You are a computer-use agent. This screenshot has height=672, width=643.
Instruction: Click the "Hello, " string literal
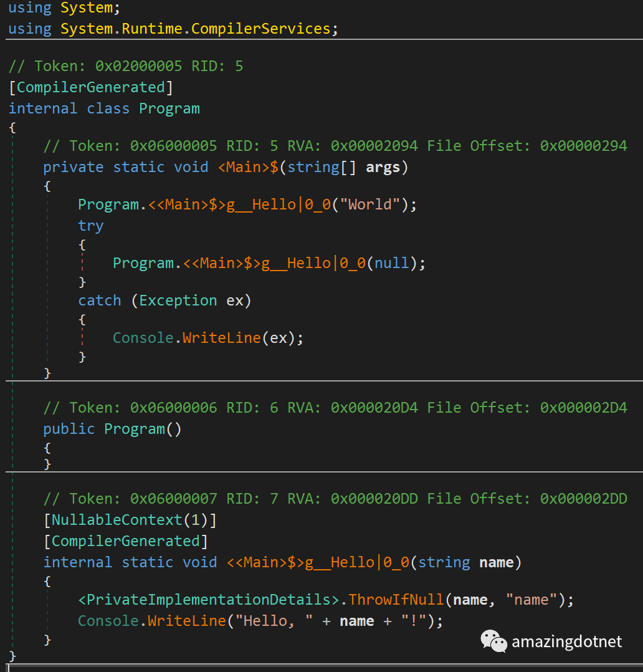(274, 621)
